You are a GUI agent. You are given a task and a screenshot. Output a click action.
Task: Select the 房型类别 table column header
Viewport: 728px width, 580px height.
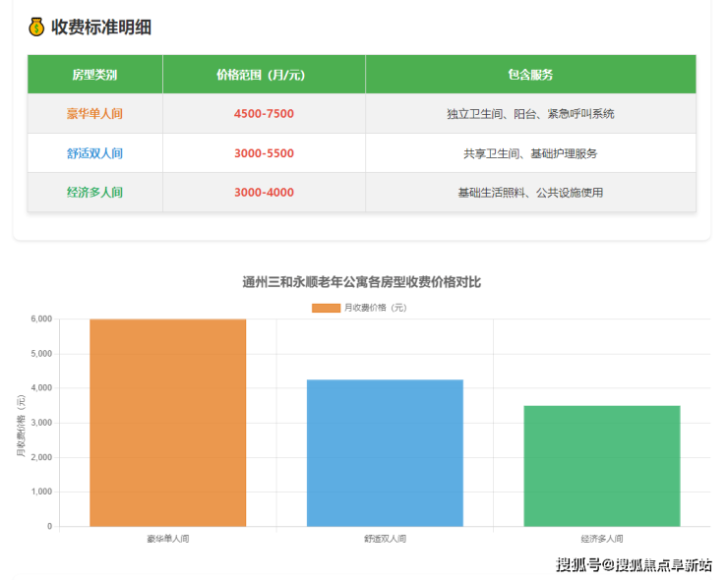tap(94, 75)
